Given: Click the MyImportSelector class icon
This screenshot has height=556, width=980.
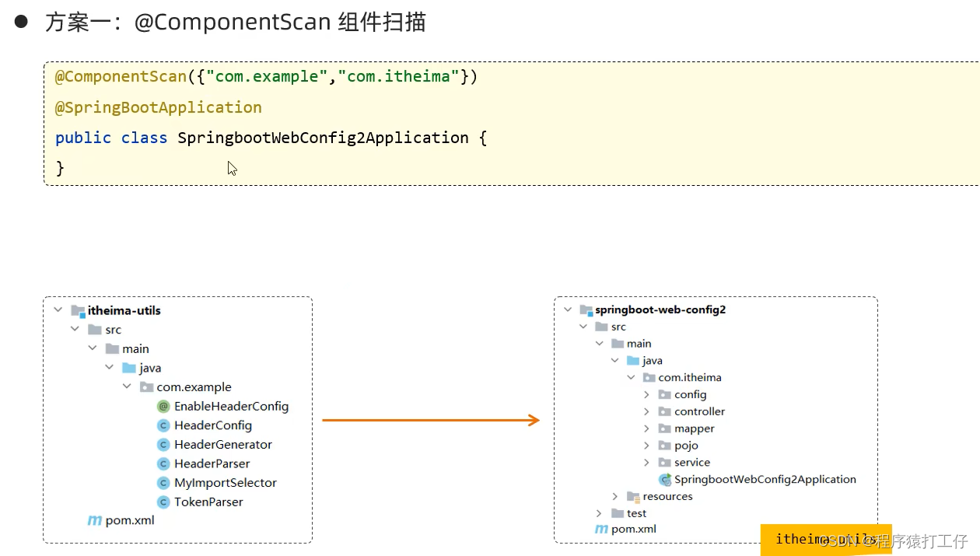Looking at the screenshot, I should point(163,483).
